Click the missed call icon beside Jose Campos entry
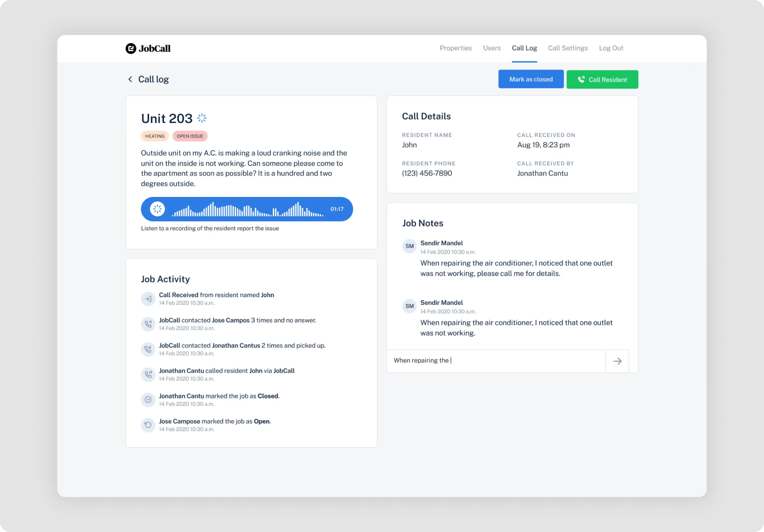The width and height of the screenshot is (764, 532). [148, 324]
